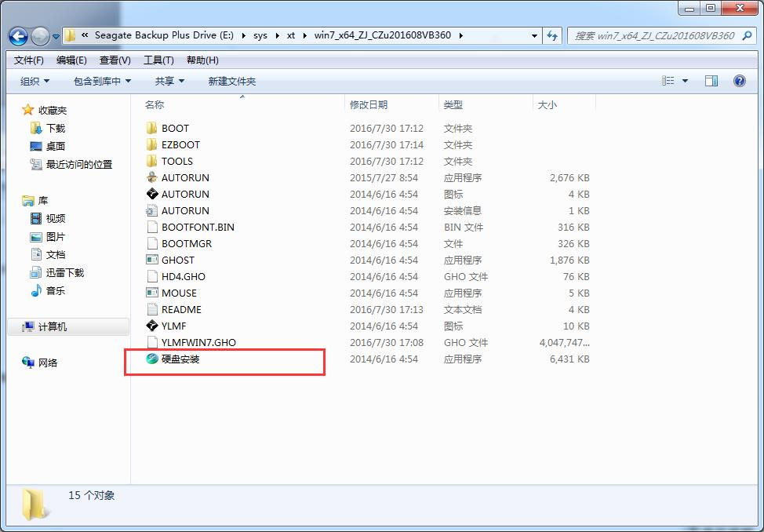Click the Seagate Backup Plus Drive breadcrumb

164,35
